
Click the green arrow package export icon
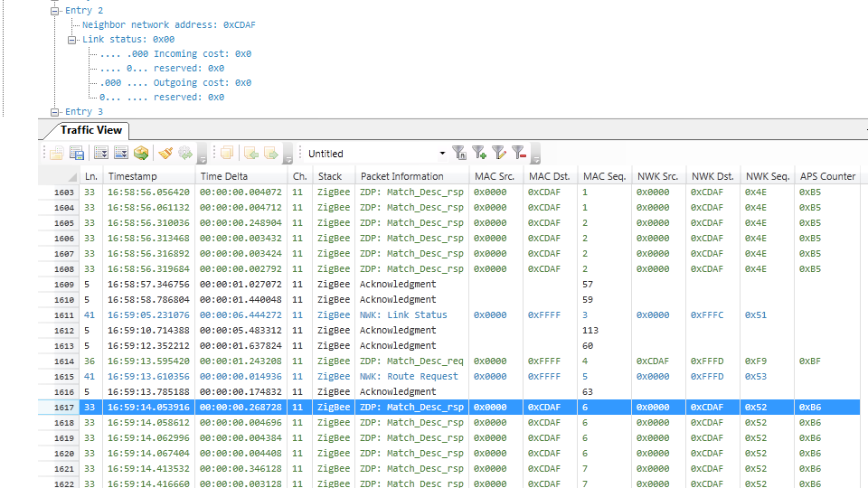[141, 154]
